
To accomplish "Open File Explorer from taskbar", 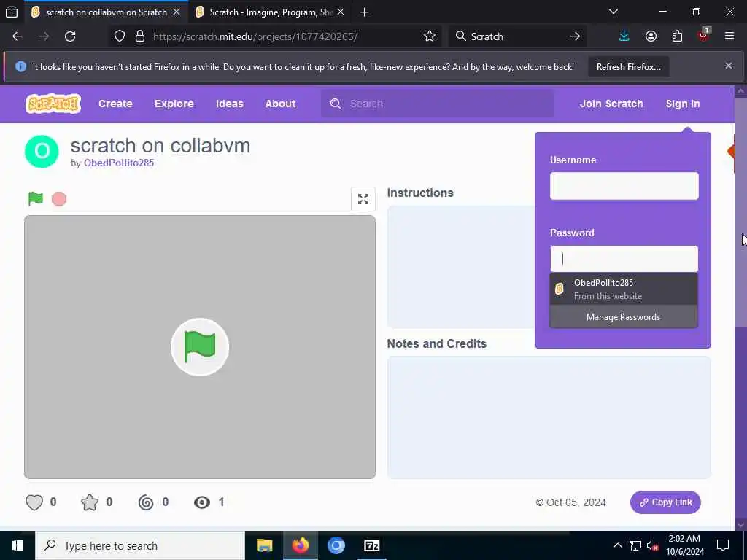I will [x=264, y=545].
